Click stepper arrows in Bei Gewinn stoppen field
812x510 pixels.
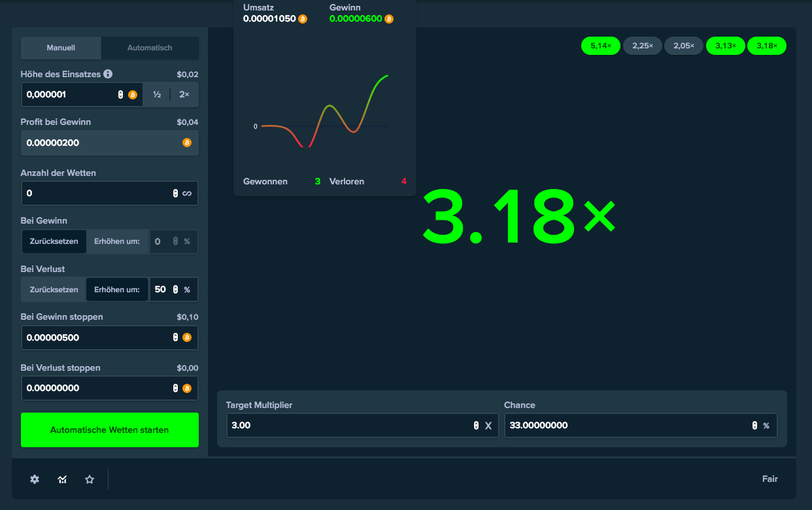[175, 338]
